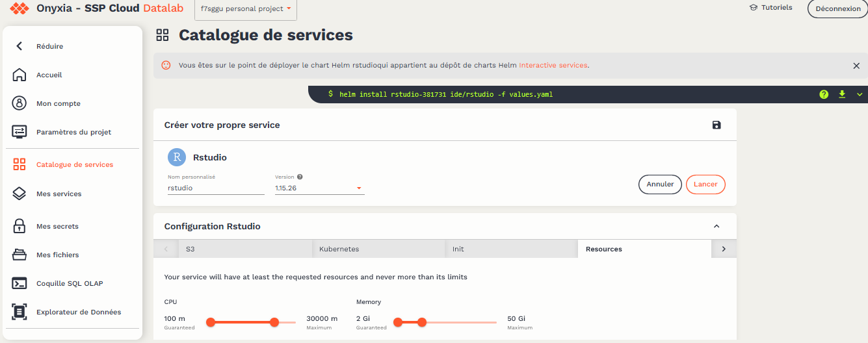Click the CPU maximum slider handle

(x=274, y=322)
